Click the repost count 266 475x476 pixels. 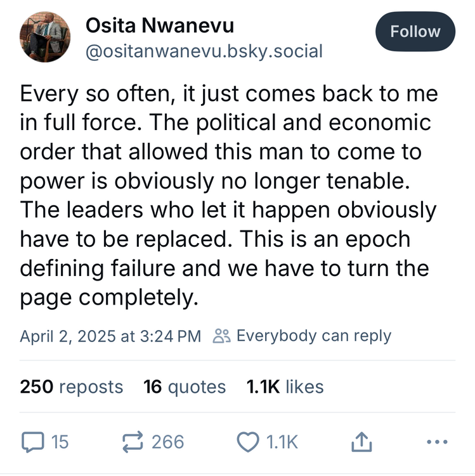point(168,442)
